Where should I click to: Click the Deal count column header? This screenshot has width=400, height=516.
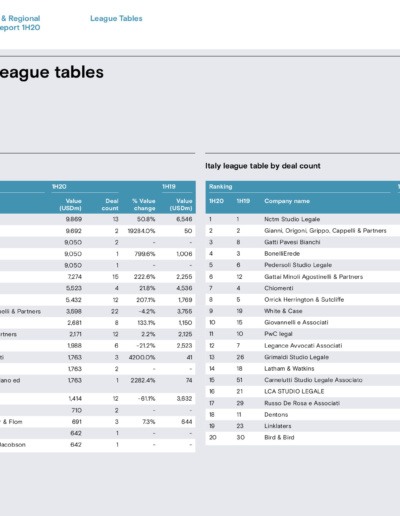110,204
